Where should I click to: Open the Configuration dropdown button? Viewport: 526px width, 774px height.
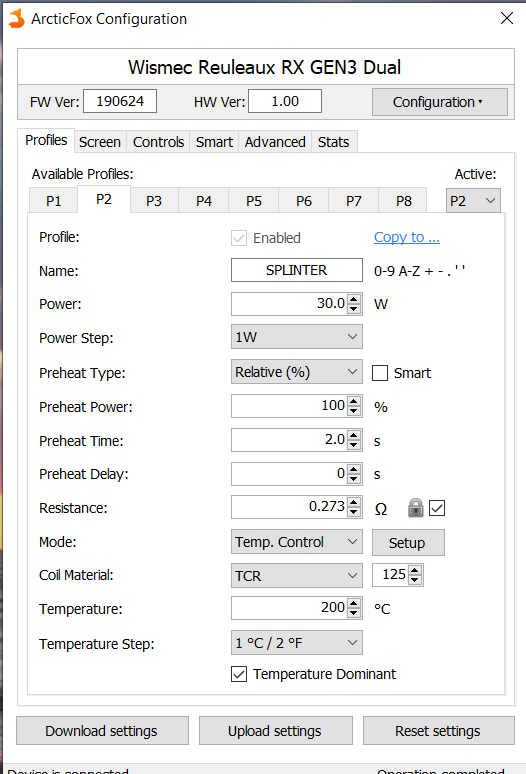440,102
